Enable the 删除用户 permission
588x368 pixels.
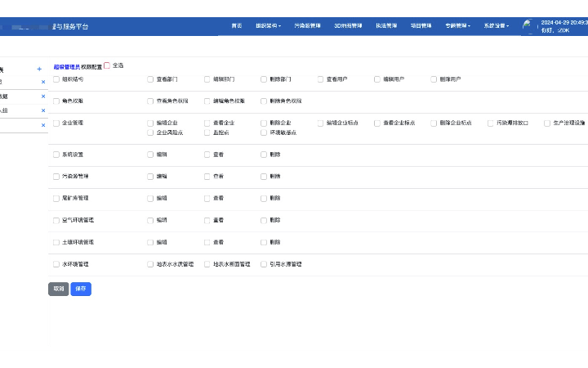pyautogui.click(x=434, y=79)
